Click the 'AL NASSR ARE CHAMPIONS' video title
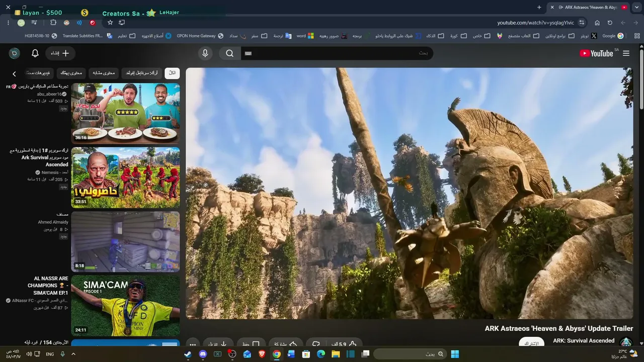The width and height of the screenshot is (644, 362). tap(48, 286)
